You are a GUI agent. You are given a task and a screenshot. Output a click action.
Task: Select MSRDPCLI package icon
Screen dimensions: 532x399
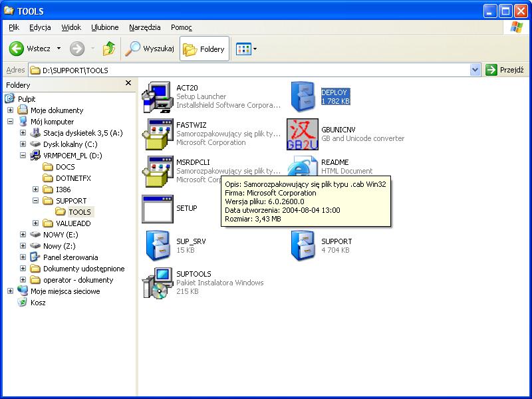tap(158, 172)
